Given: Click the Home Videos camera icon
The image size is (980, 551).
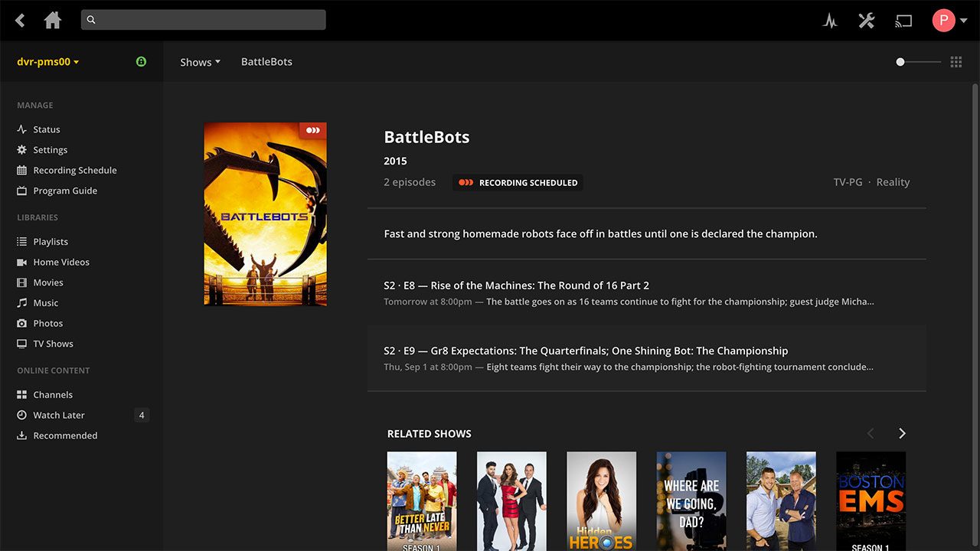Looking at the screenshot, I should 21,262.
